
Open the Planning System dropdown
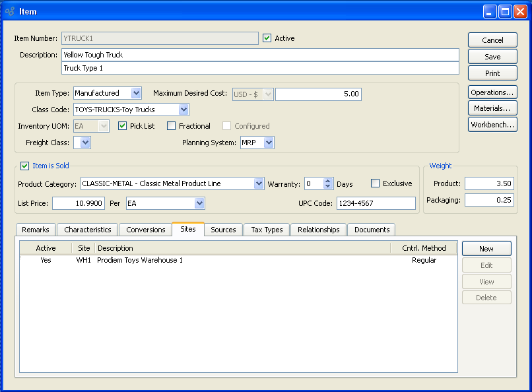tap(269, 143)
